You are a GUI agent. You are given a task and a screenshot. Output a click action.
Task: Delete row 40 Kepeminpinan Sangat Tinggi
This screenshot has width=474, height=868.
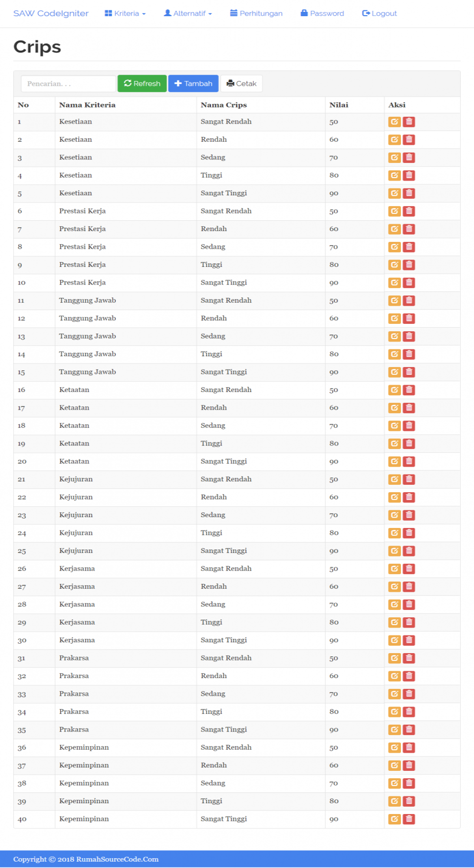[x=409, y=819]
